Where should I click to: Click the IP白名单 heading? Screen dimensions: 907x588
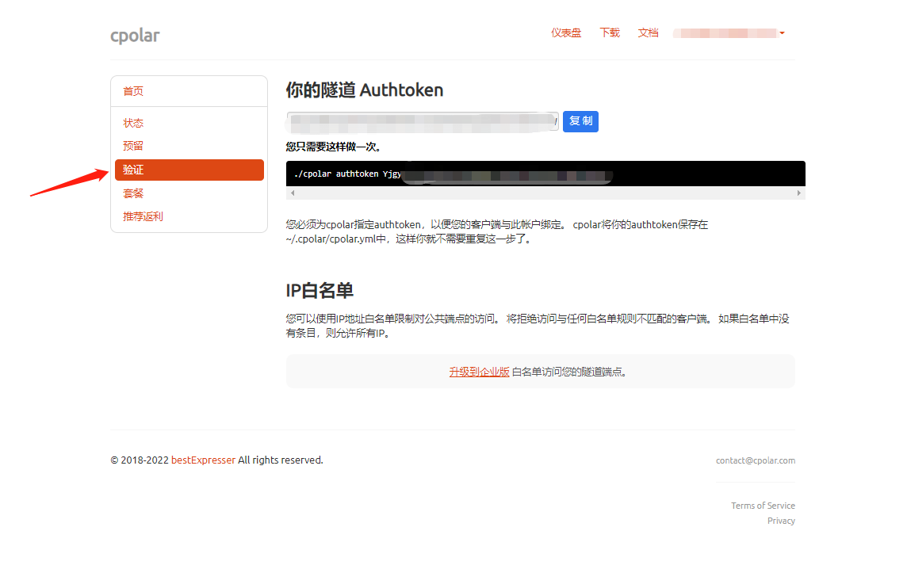[320, 290]
